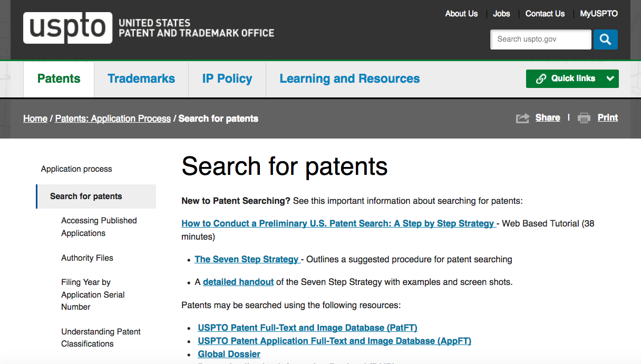
Task: Open the About Us link
Action: (x=461, y=14)
